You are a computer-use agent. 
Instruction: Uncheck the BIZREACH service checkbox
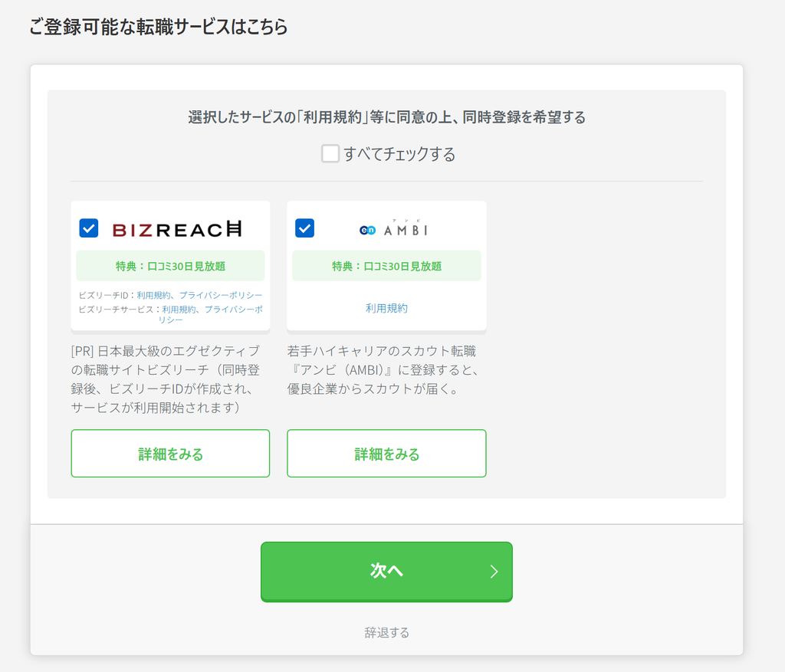coord(89,228)
